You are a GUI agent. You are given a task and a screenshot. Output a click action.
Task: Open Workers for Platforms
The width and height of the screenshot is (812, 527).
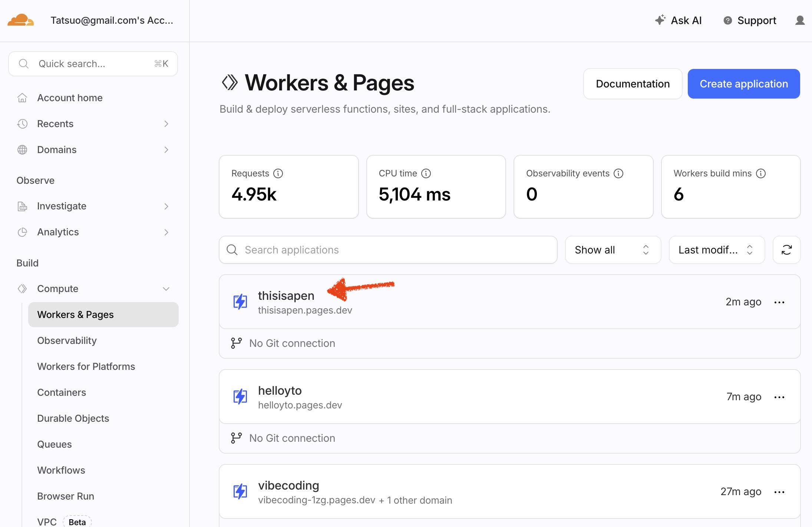[x=86, y=367]
